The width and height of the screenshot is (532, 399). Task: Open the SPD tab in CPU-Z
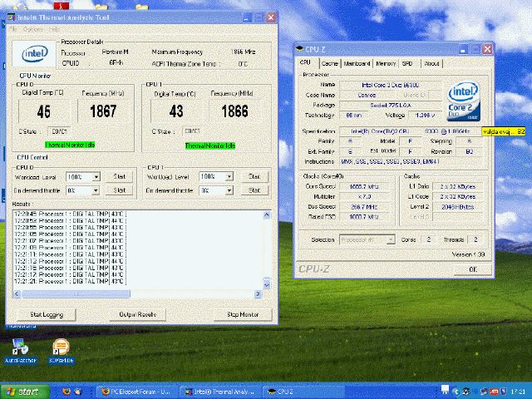(x=407, y=63)
